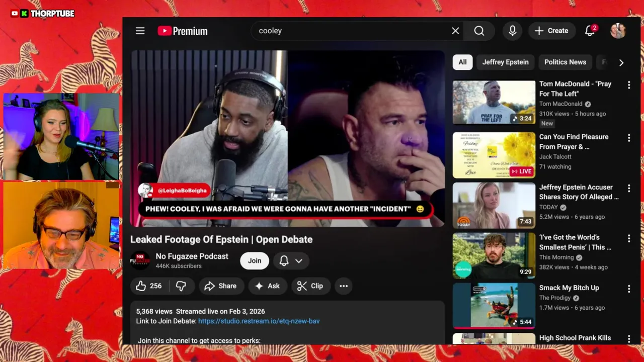Click the 256 like count
Image resolution: width=644 pixels, height=362 pixels.
pyautogui.click(x=156, y=286)
